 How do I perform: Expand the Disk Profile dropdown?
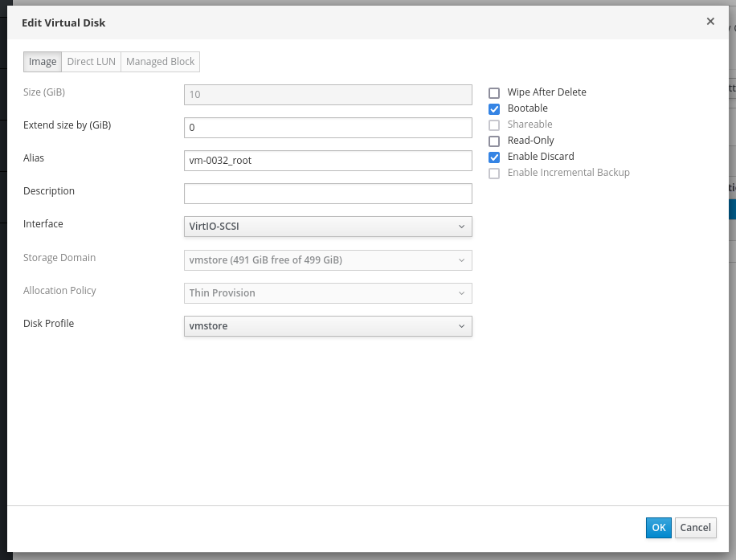pos(327,326)
